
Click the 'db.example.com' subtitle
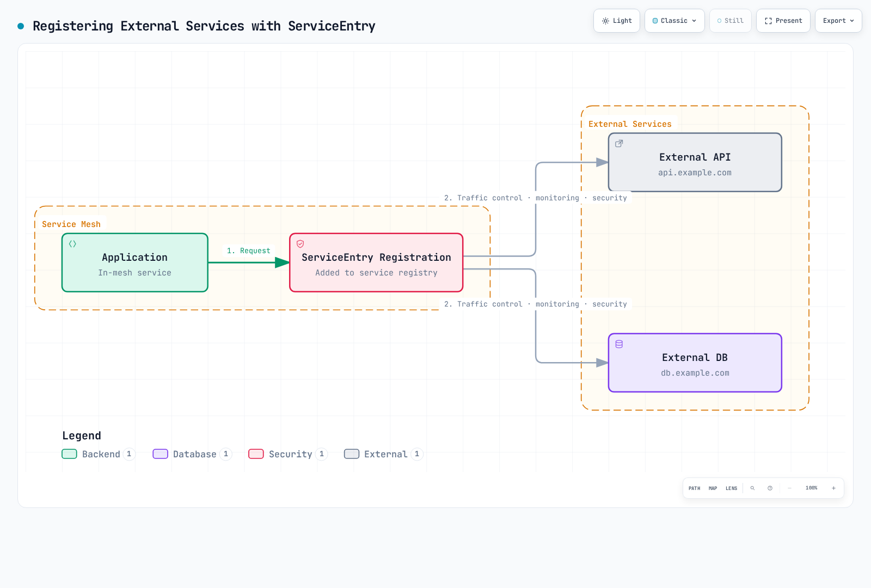[695, 373]
